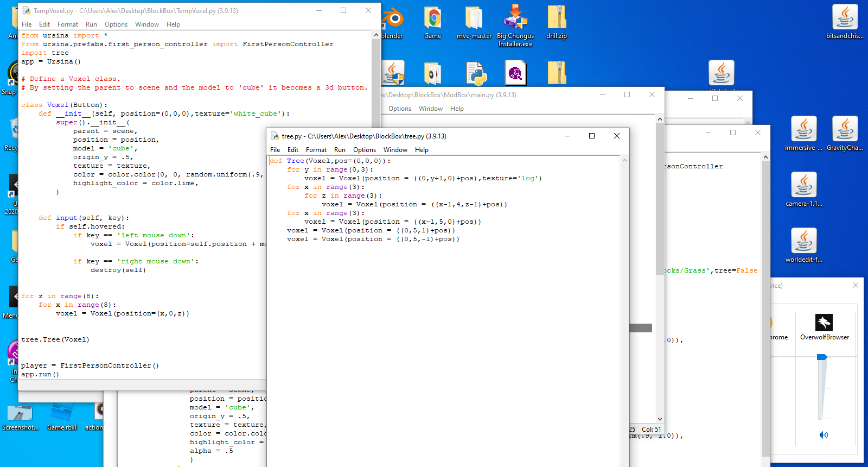This screenshot has width=868, height=467.
Task: Open the Game desktop shortcut
Action: pyautogui.click(x=432, y=22)
